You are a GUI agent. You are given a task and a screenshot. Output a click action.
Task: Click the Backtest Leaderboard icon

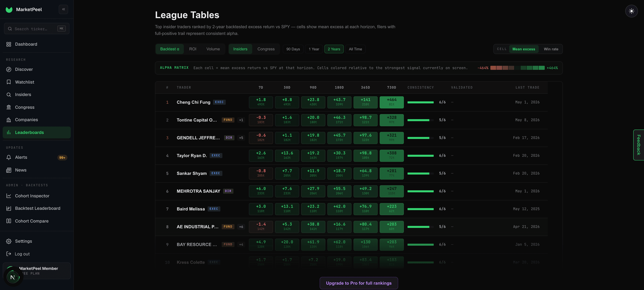pyautogui.click(x=9, y=208)
